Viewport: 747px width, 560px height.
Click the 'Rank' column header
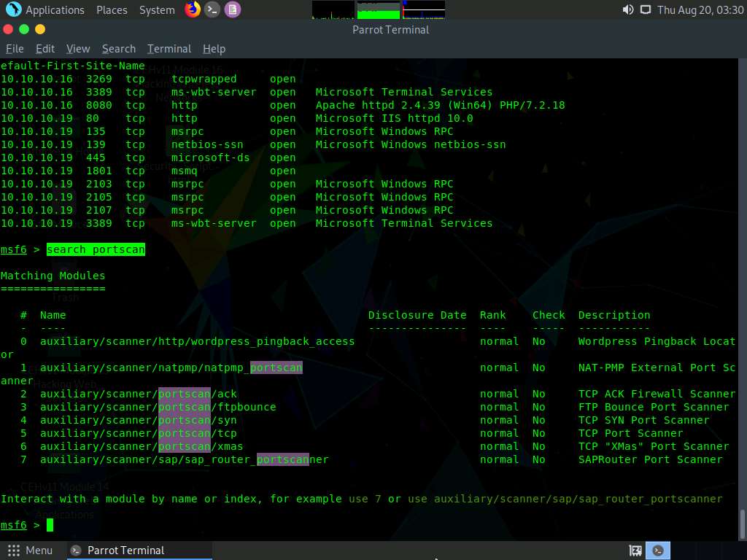click(492, 315)
